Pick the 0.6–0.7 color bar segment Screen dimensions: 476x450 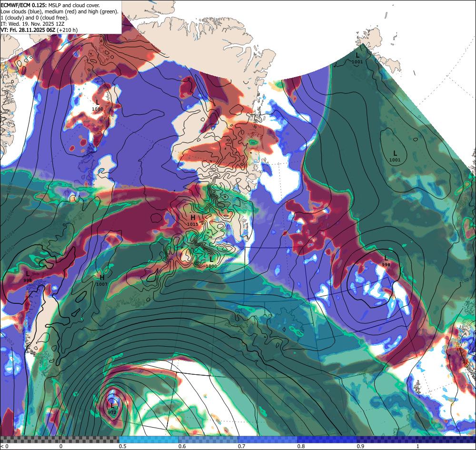[x=208, y=440]
